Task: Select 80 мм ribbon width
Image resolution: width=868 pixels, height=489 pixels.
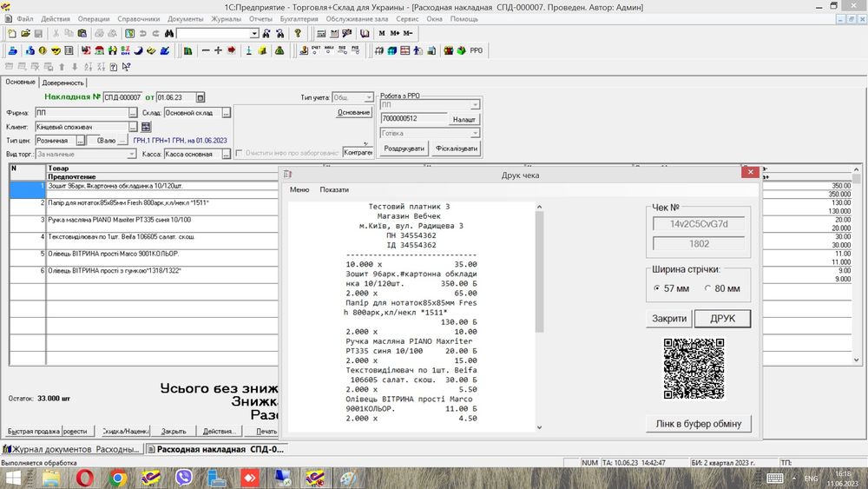Action: [708, 288]
